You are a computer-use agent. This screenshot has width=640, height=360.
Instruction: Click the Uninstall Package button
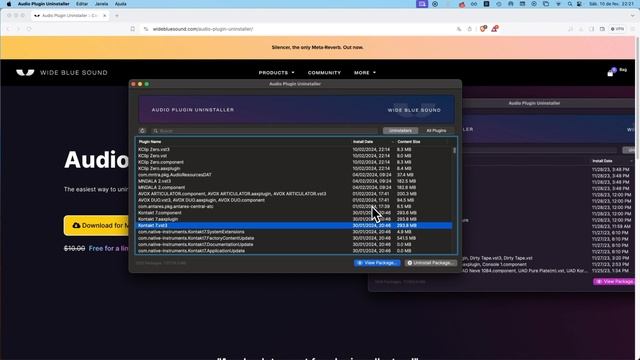coord(431,263)
